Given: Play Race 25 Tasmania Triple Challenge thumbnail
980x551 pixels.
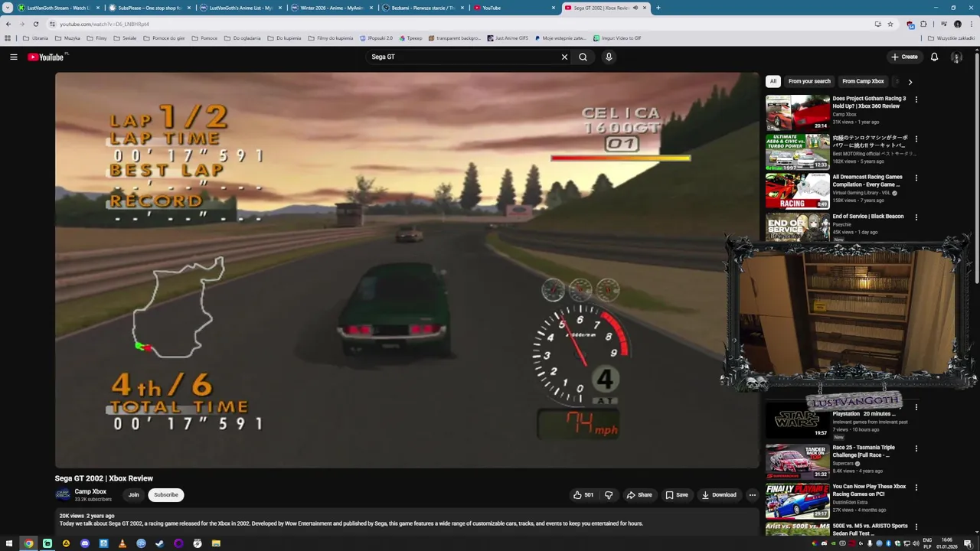Looking at the screenshot, I should click(x=797, y=461).
